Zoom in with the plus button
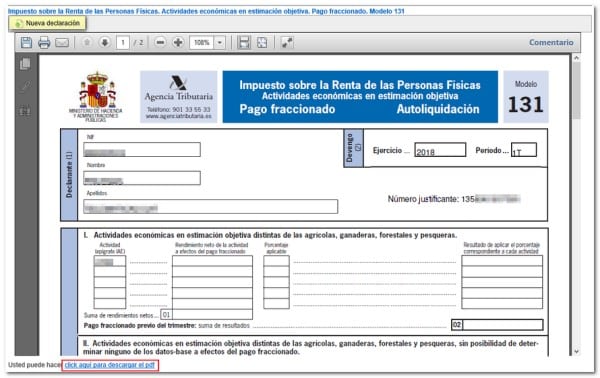 (x=178, y=42)
